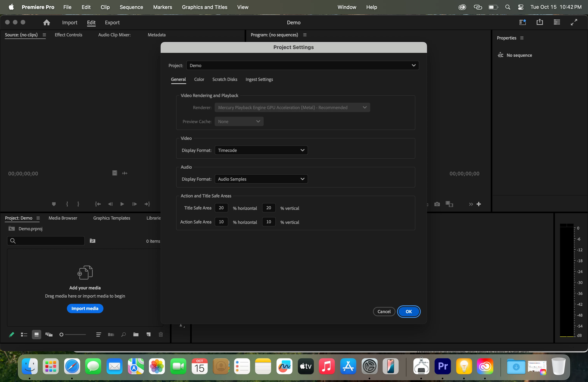Click the New Bin folder icon
588x382 pixels.
[136, 335]
